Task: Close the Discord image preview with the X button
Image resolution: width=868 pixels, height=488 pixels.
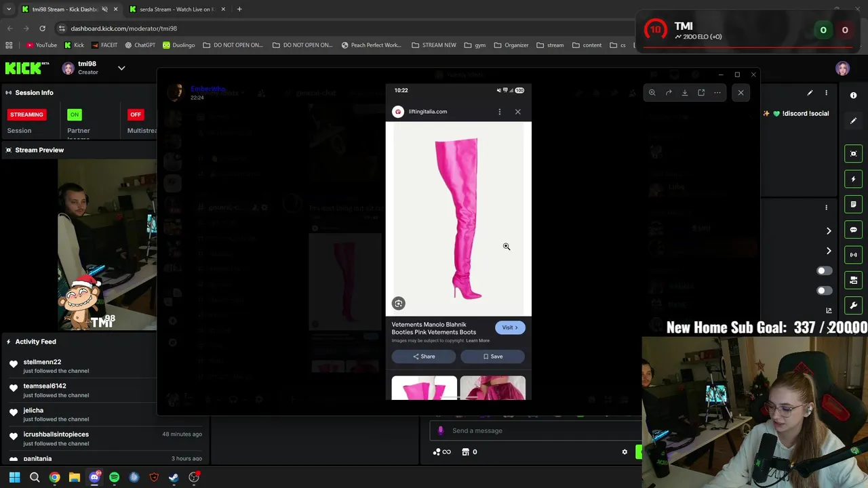Action: pos(741,93)
